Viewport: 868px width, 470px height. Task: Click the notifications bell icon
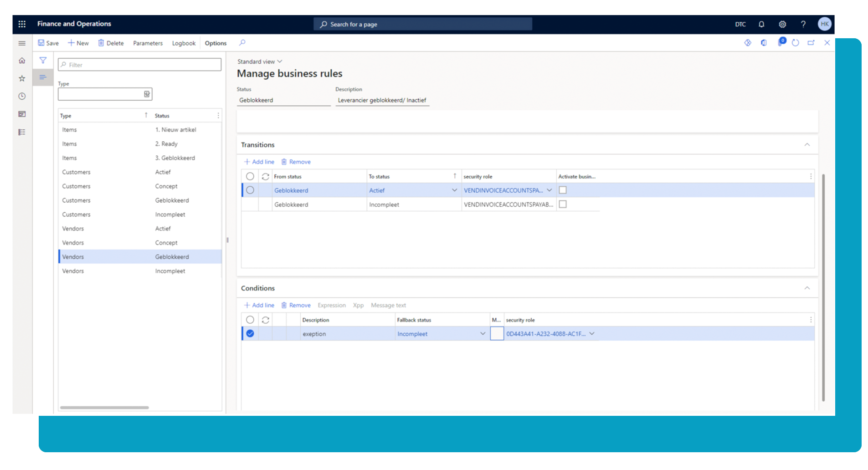pyautogui.click(x=761, y=24)
